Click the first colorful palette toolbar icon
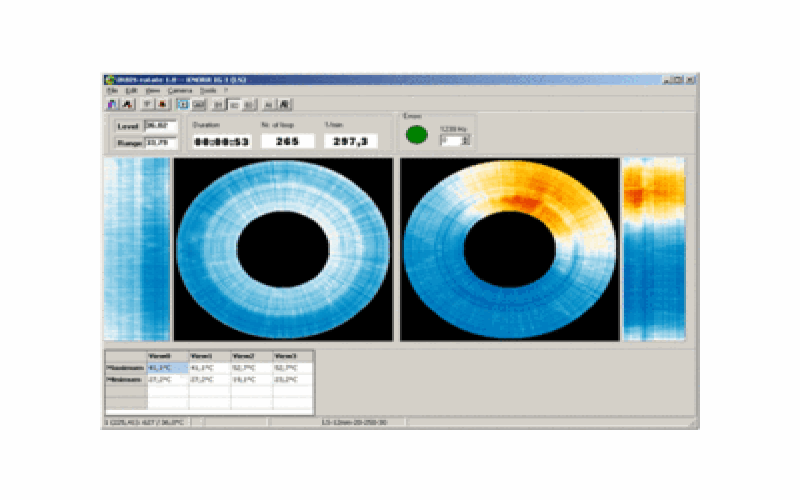The image size is (800, 500). 111,104
